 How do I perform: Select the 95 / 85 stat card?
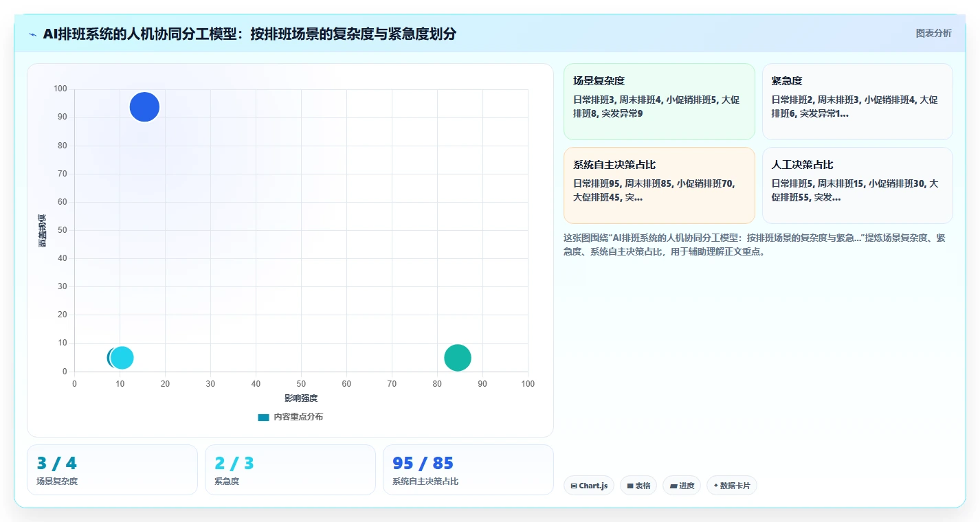[468, 470]
